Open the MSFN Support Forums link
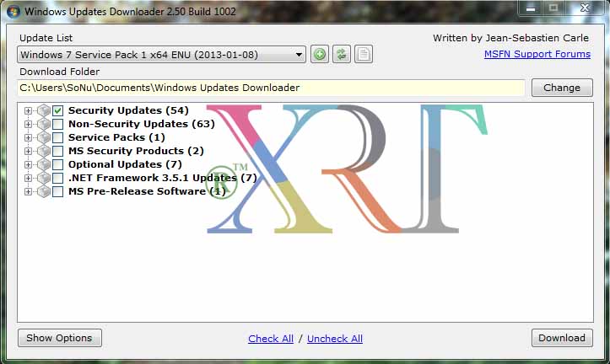The width and height of the screenshot is (610, 364). coord(537,54)
